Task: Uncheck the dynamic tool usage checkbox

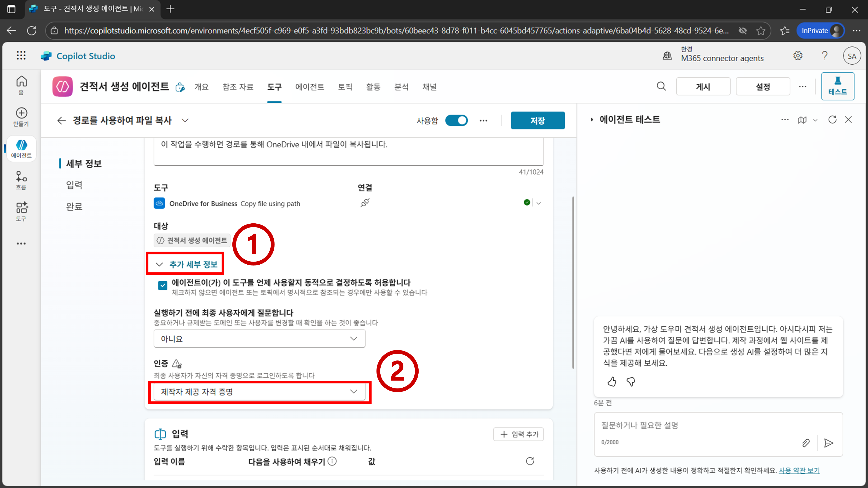Action: (163, 286)
